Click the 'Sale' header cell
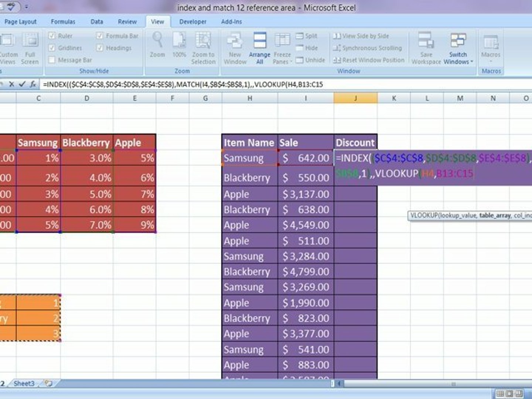The image size is (532, 399). click(x=306, y=142)
